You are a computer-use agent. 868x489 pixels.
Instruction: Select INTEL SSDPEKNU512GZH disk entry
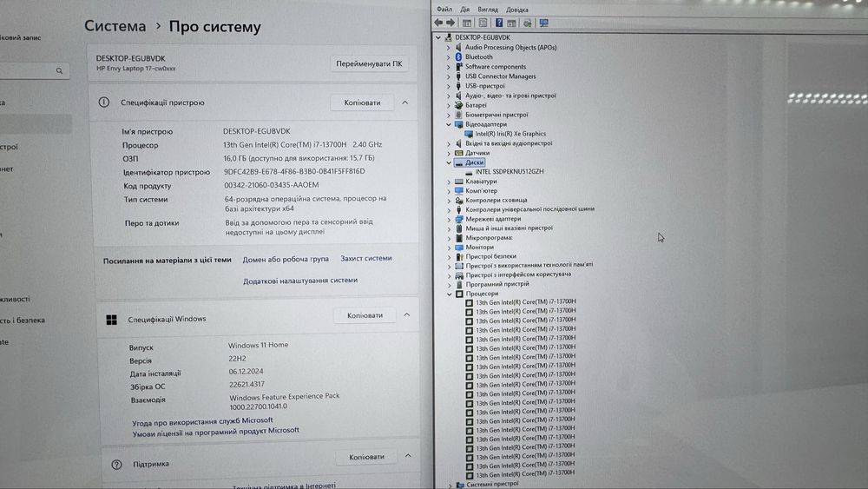pos(510,172)
